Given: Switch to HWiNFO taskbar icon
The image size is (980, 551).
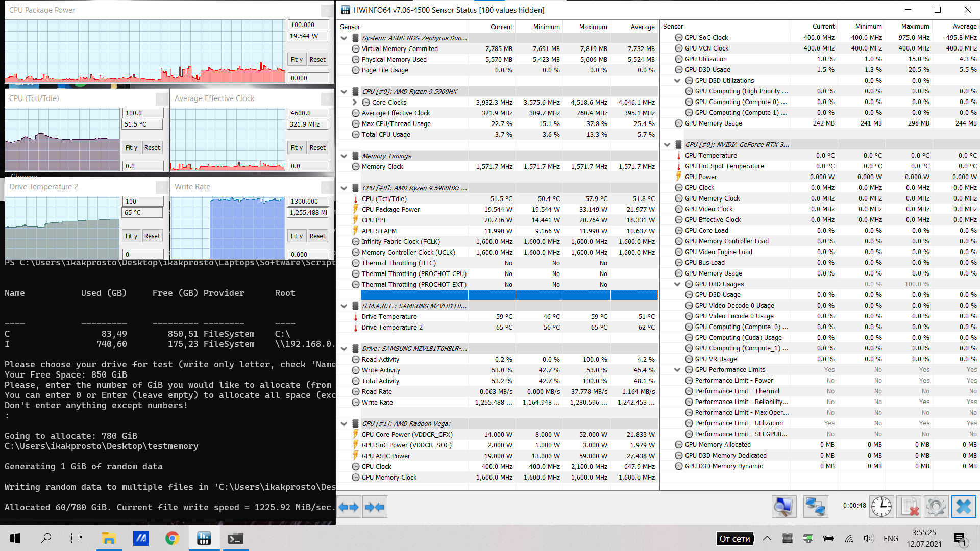Looking at the screenshot, I should [x=204, y=538].
